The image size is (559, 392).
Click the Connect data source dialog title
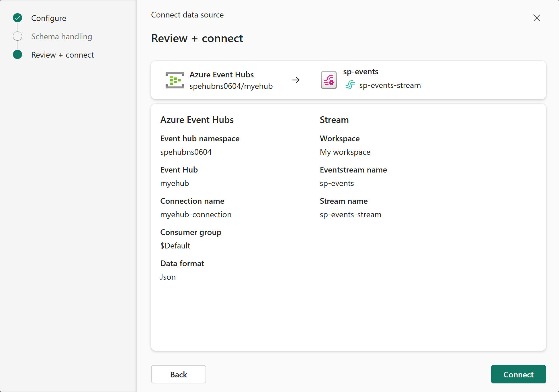187,15
